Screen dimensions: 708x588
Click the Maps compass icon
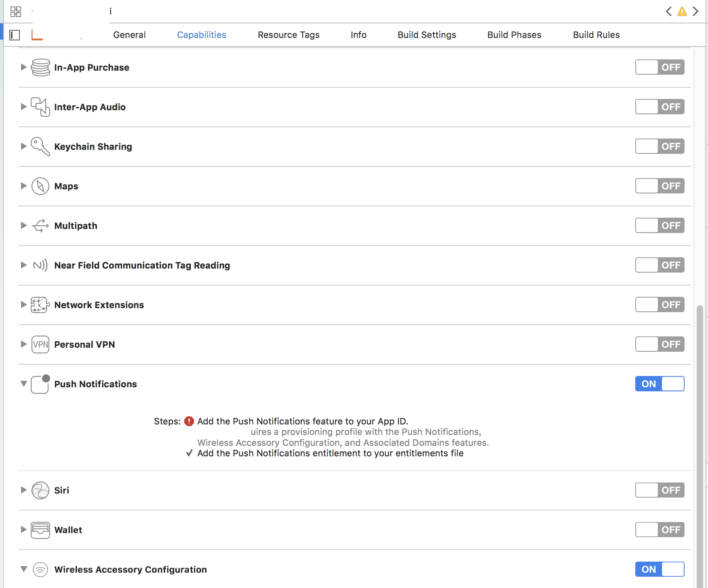point(40,186)
